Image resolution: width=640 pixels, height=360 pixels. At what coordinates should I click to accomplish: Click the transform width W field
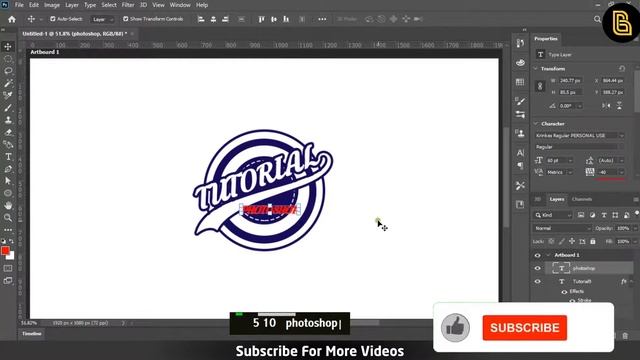pos(570,81)
